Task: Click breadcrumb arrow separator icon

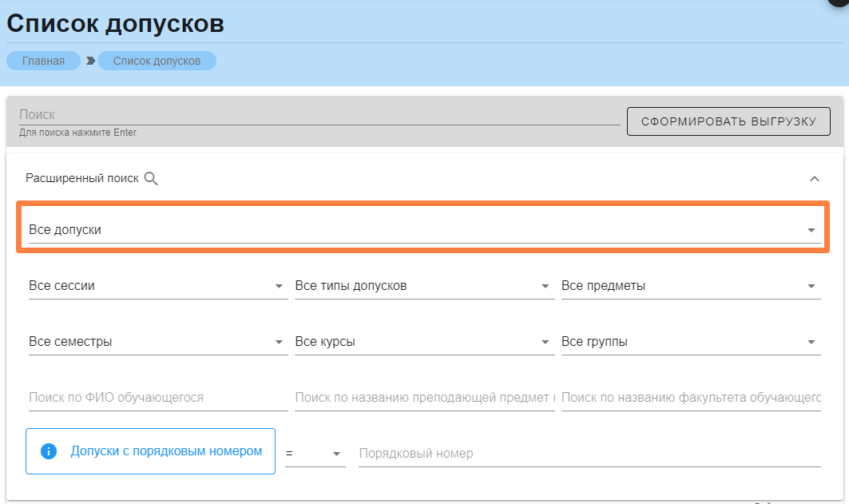Action: 90,61
